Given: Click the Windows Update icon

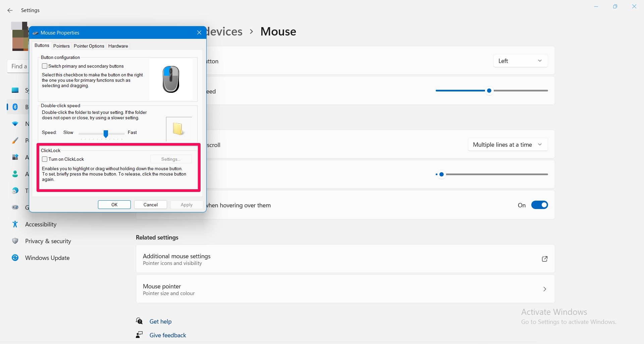Looking at the screenshot, I should (15, 258).
